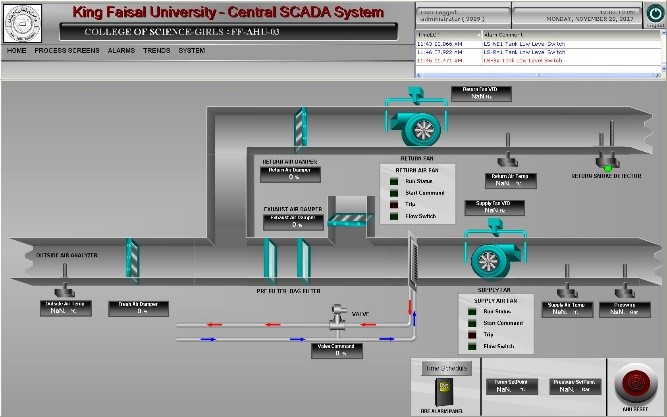Sort alarms by the Time column header
The height and width of the screenshot is (417, 667).
coord(449,35)
